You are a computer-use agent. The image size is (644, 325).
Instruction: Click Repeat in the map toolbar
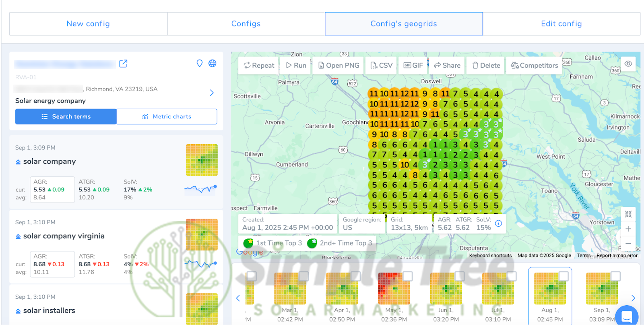point(258,65)
